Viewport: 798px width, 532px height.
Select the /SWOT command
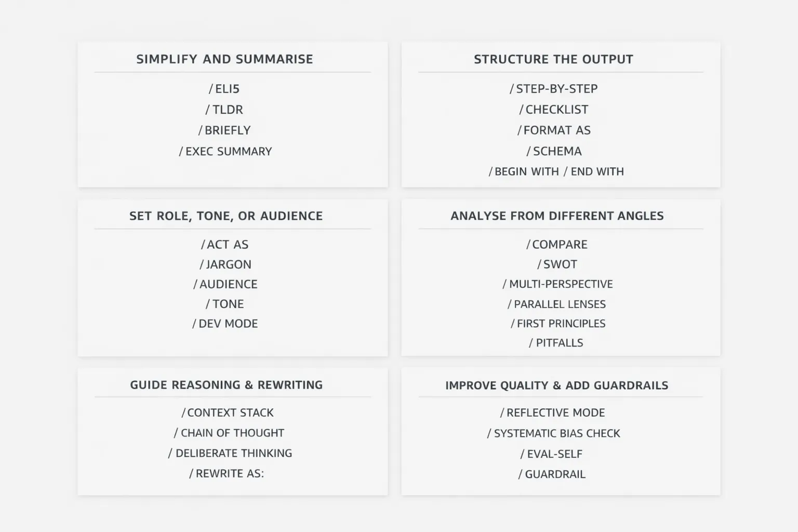pos(557,264)
